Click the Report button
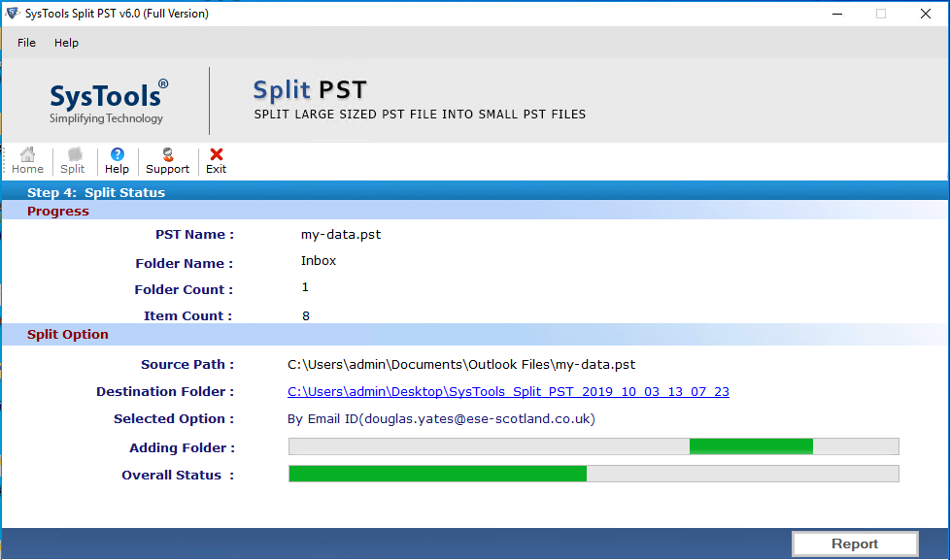The image size is (950, 560). [855, 544]
